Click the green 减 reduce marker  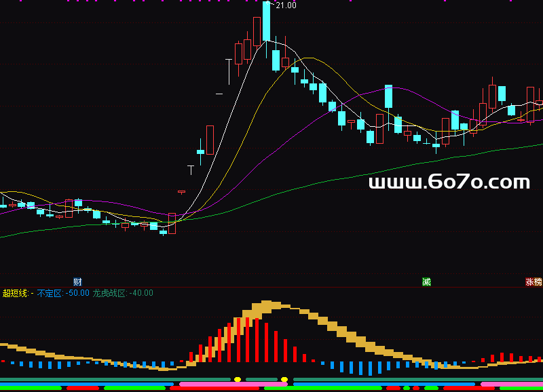tap(426, 281)
